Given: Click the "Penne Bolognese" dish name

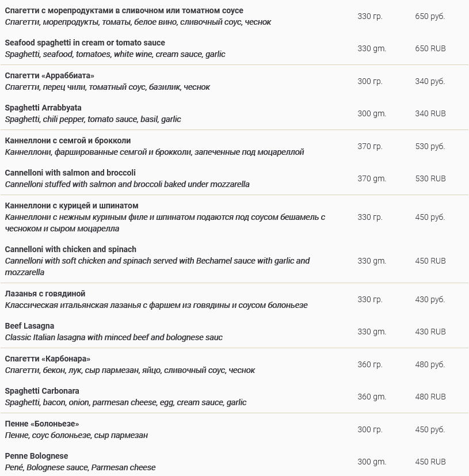Looking at the screenshot, I should (36, 456).
